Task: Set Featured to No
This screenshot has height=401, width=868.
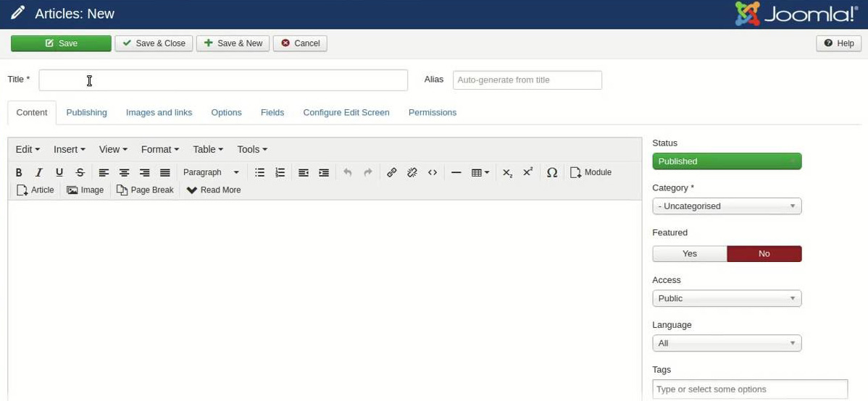Action: 764,254
